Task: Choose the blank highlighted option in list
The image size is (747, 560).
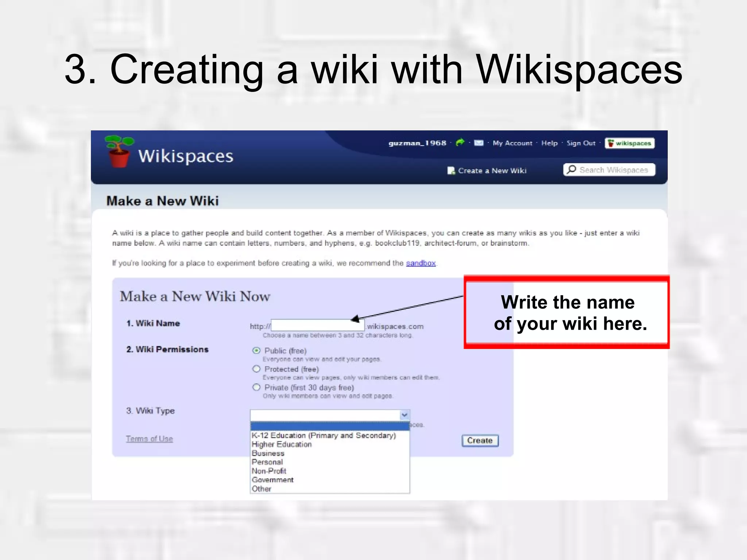Action: coord(330,426)
